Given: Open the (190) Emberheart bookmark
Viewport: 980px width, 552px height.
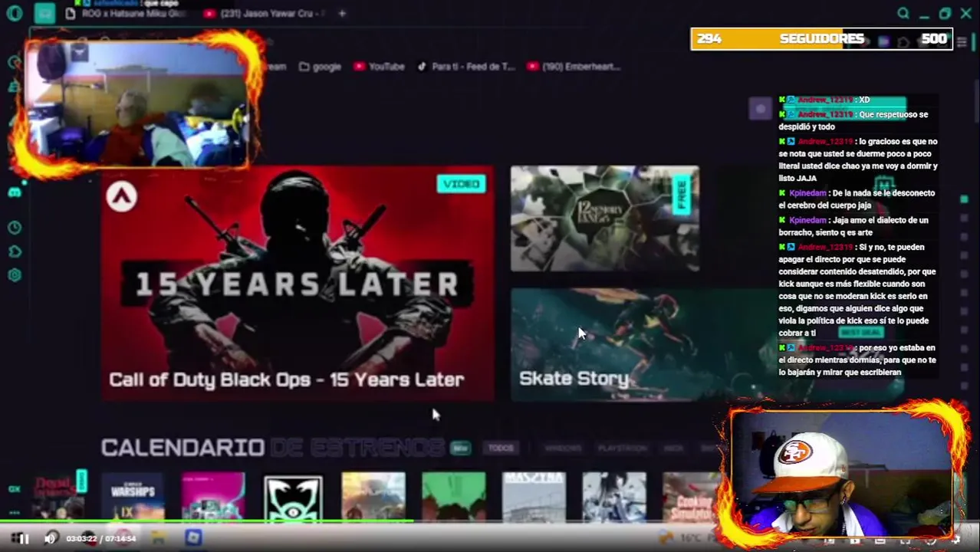Looking at the screenshot, I should (574, 67).
